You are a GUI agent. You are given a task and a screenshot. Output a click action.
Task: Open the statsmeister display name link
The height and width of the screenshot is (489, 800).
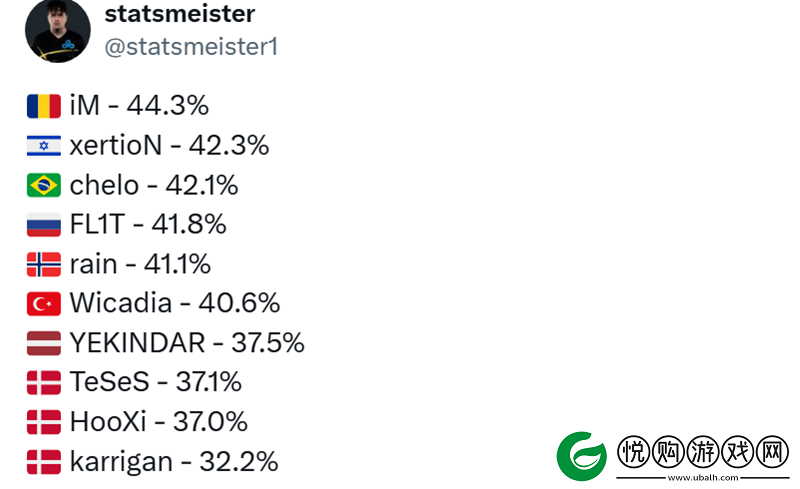(180, 14)
